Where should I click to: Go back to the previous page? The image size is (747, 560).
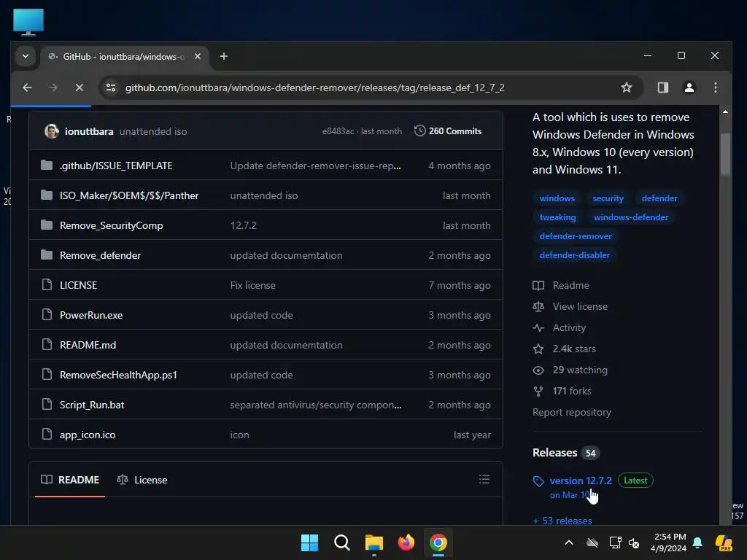point(27,87)
